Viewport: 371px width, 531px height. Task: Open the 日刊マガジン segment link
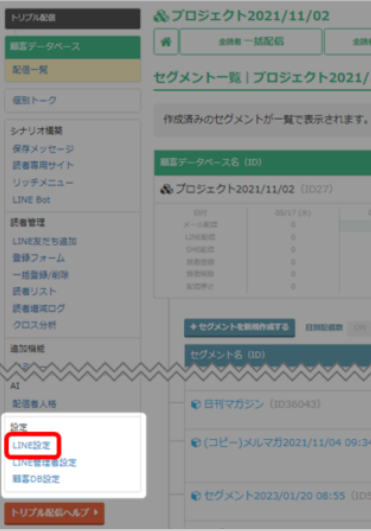coord(234,404)
